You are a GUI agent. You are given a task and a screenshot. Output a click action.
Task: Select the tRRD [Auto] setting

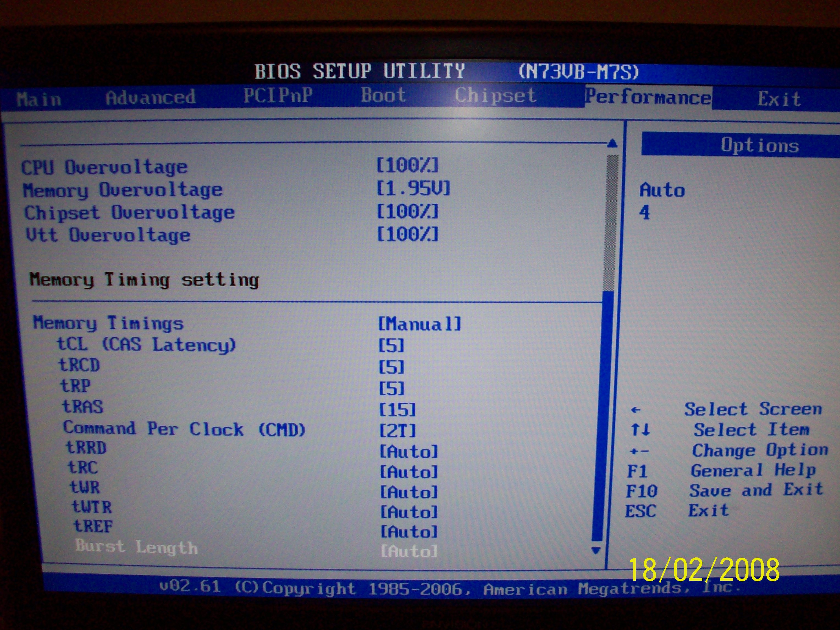click(x=409, y=452)
